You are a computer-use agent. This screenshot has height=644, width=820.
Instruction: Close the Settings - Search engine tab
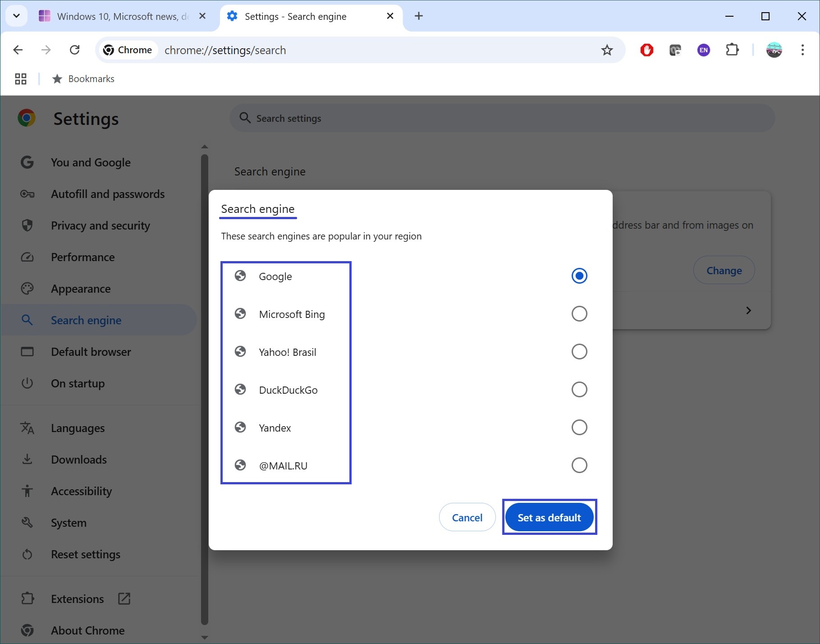point(390,16)
